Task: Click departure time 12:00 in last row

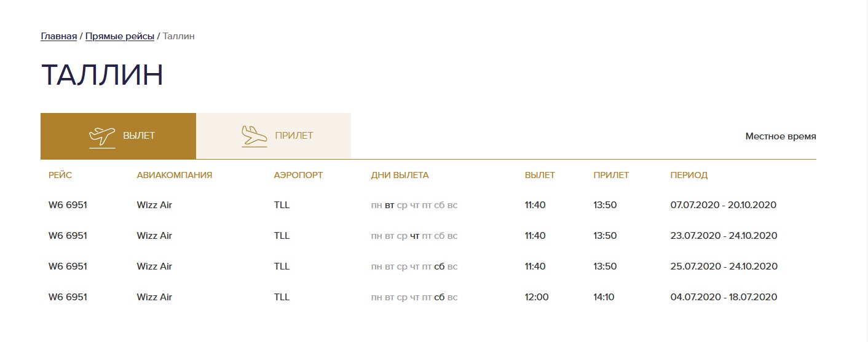Action: click(537, 297)
